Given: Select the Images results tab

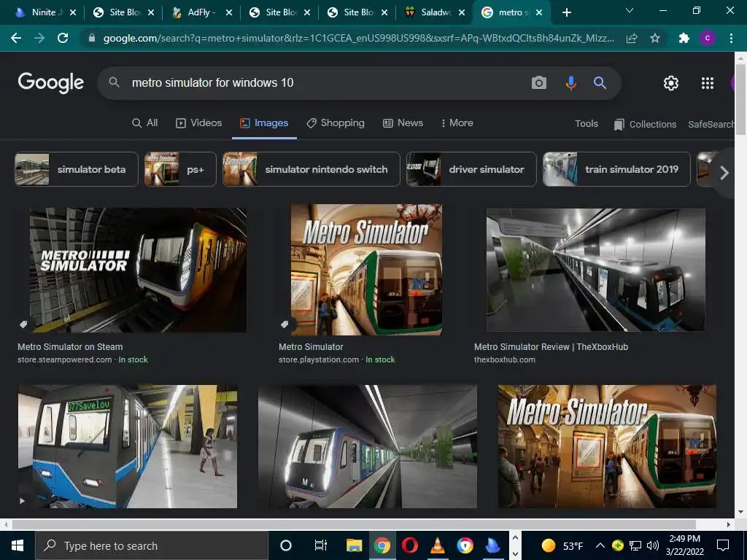Looking at the screenshot, I should [264, 122].
